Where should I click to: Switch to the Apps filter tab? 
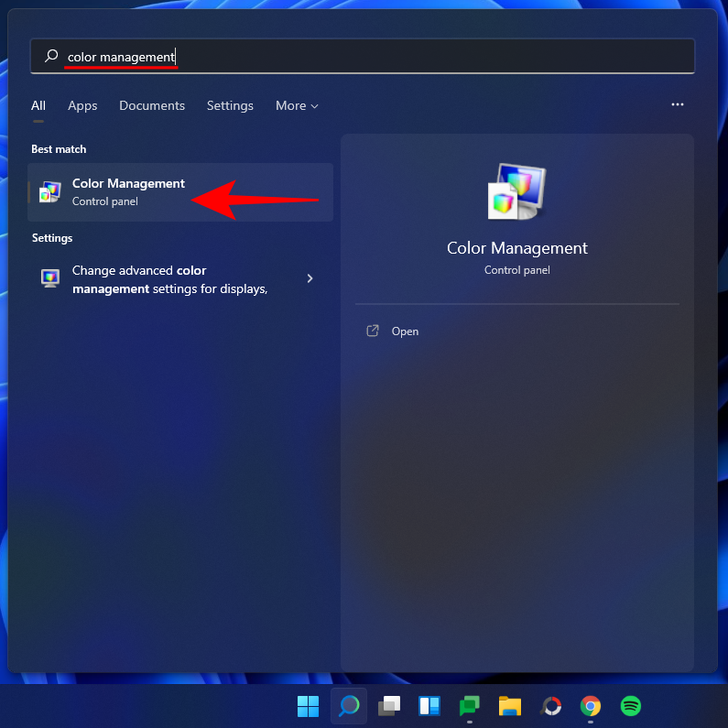(82, 106)
